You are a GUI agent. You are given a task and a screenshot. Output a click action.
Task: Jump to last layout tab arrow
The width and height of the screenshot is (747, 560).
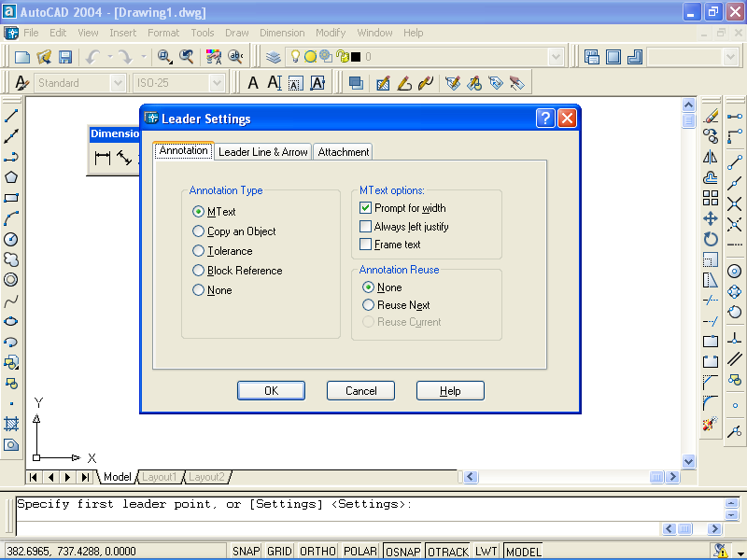(x=85, y=477)
